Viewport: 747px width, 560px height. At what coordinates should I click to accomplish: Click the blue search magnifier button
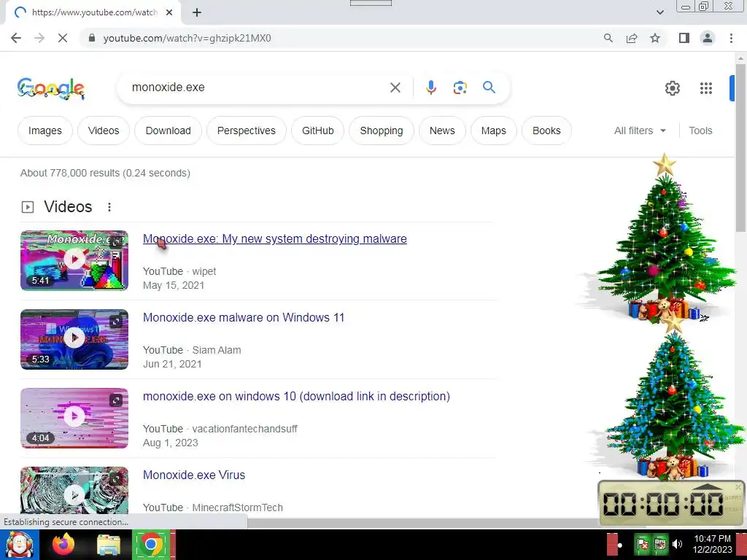click(x=489, y=87)
